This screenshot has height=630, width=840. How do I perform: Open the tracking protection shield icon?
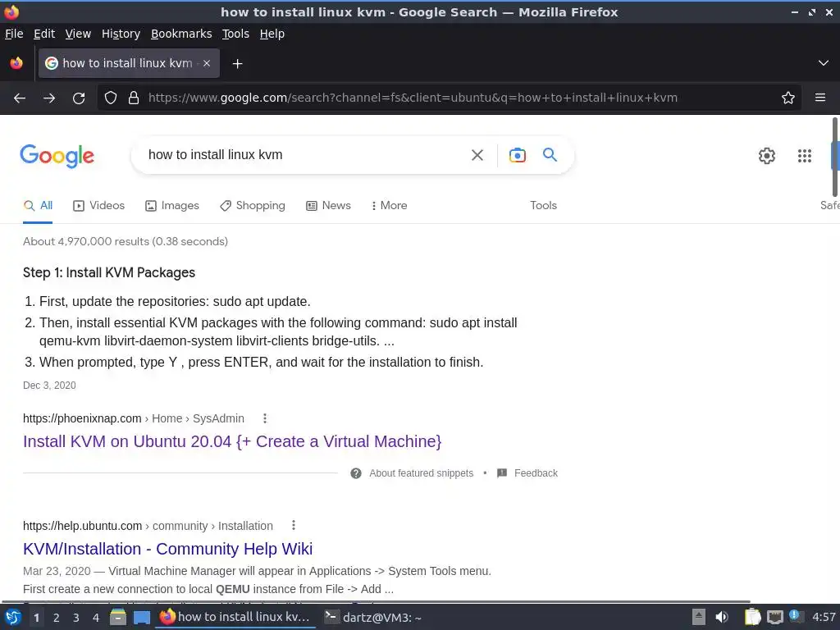(x=111, y=98)
